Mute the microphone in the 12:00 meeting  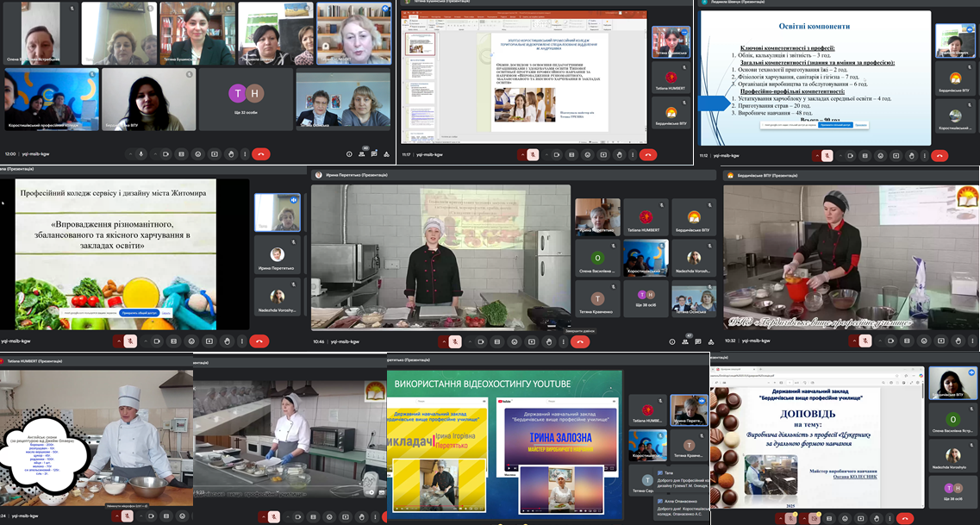(140, 154)
